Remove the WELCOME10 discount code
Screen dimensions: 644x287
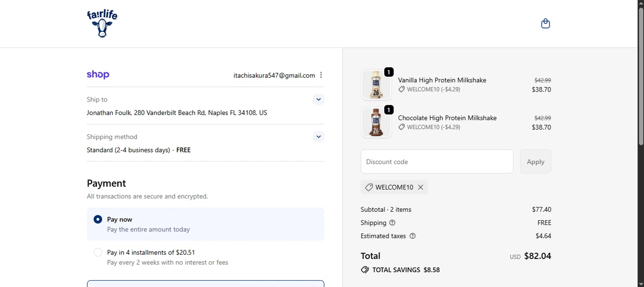[x=421, y=187]
